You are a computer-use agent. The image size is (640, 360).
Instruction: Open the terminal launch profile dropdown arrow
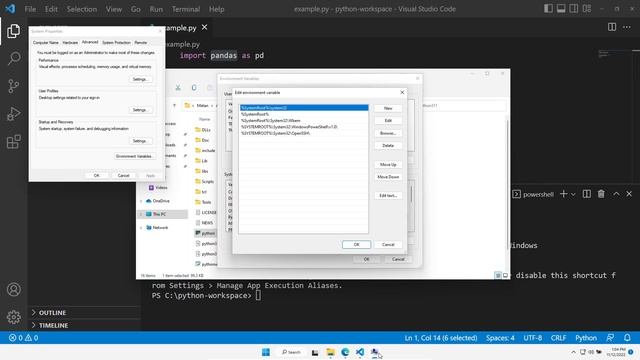[x=573, y=194]
